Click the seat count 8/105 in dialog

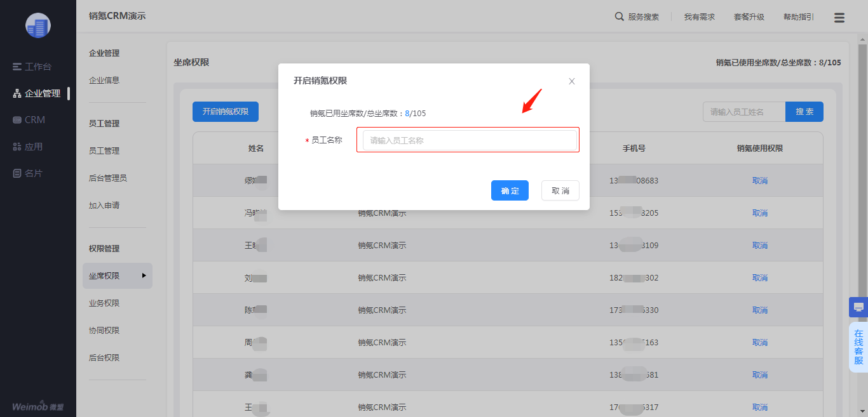pyautogui.click(x=416, y=114)
